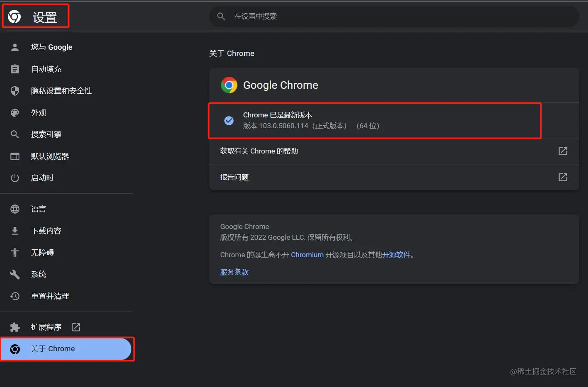Open 获取有关 Chrome 的帮助 row

tap(394, 151)
